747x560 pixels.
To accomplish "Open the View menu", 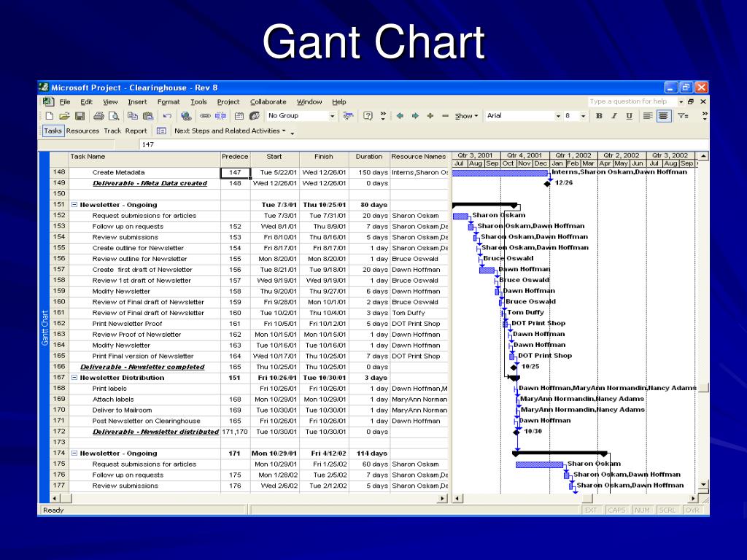I will 110,102.
